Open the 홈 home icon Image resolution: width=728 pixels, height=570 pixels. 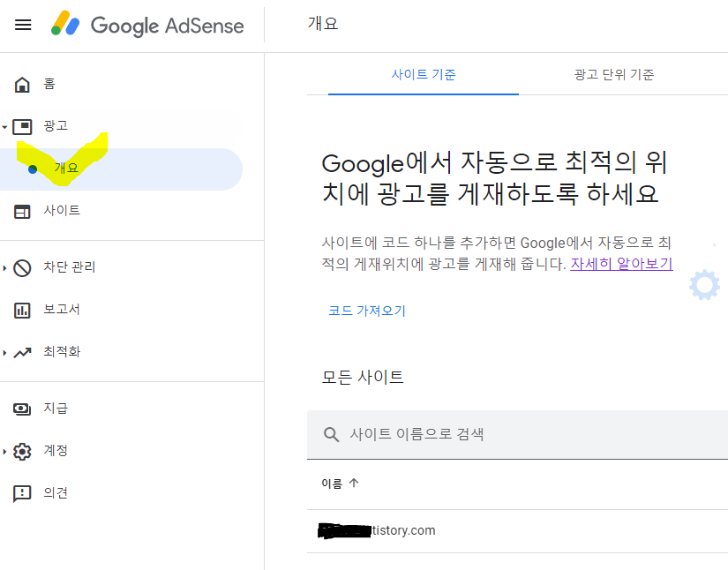pos(22,85)
